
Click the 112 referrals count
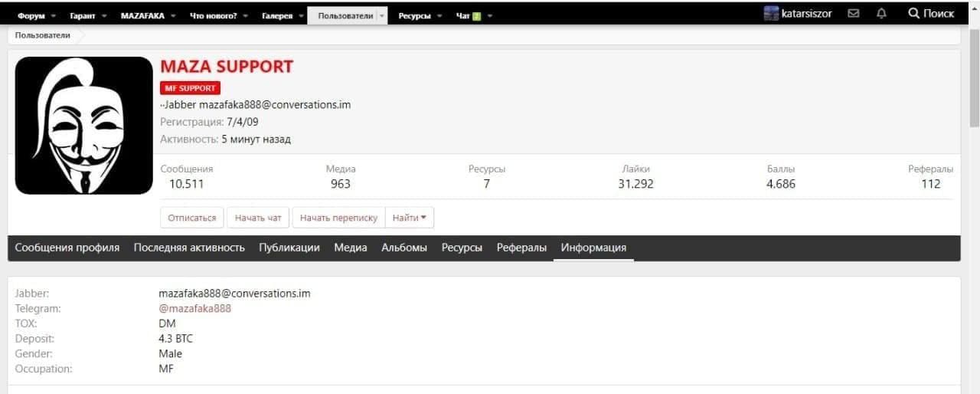(x=931, y=184)
